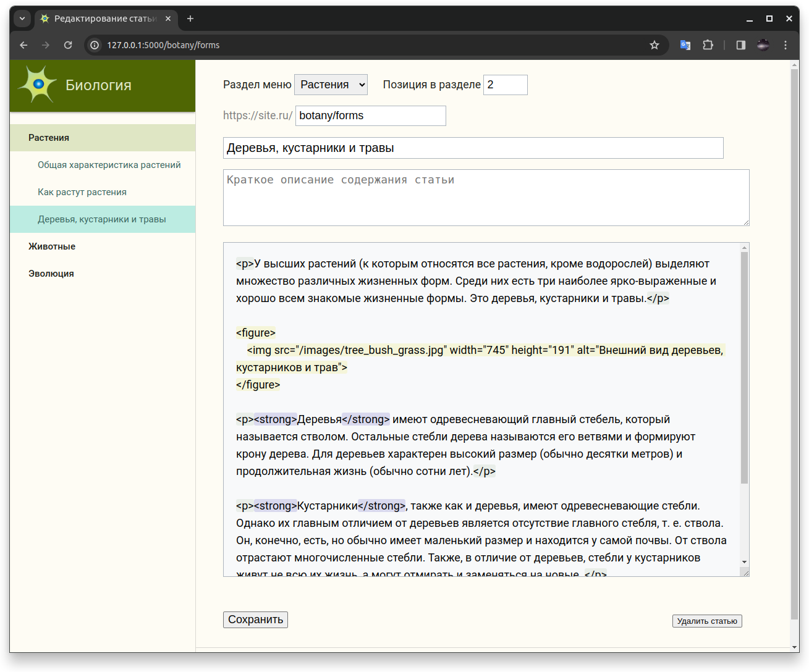Open the Растения menu section
The width and height of the screenshot is (809, 672).
pos(103,138)
